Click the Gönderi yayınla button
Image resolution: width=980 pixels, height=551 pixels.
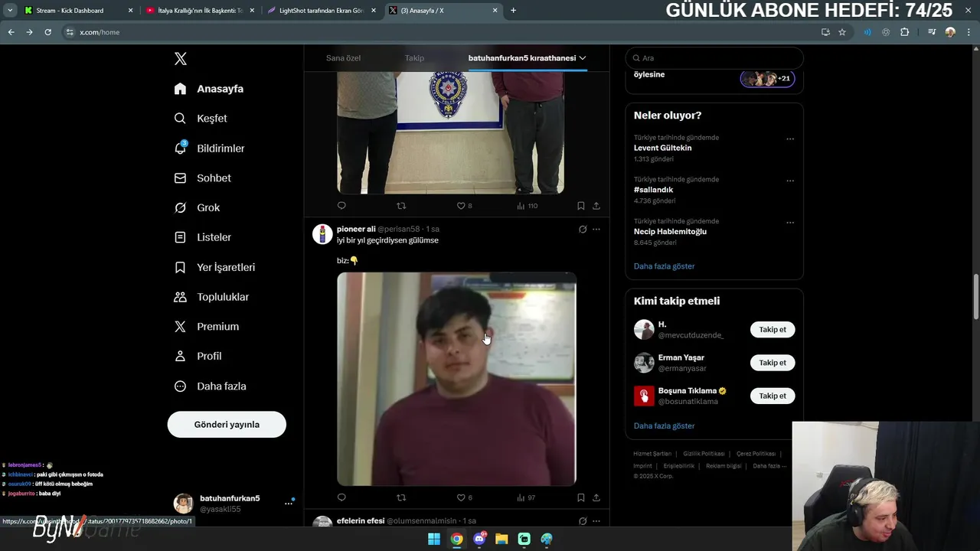coord(227,425)
